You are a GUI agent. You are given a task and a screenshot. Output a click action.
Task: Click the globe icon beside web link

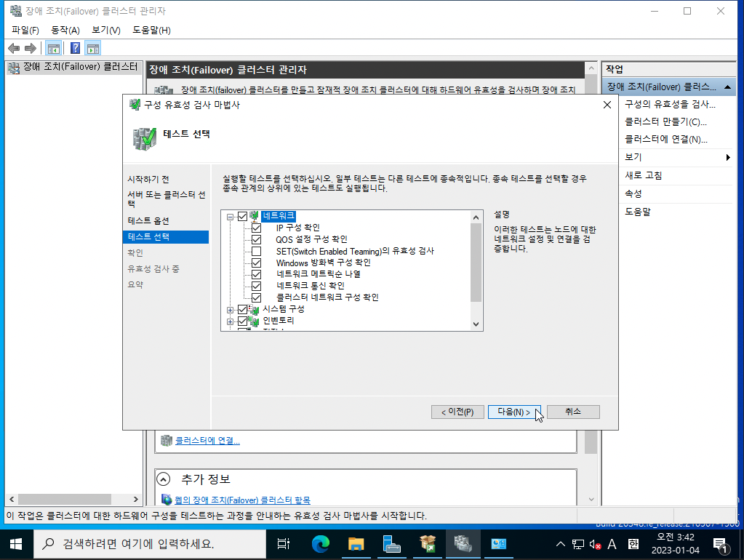(x=167, y=499)
